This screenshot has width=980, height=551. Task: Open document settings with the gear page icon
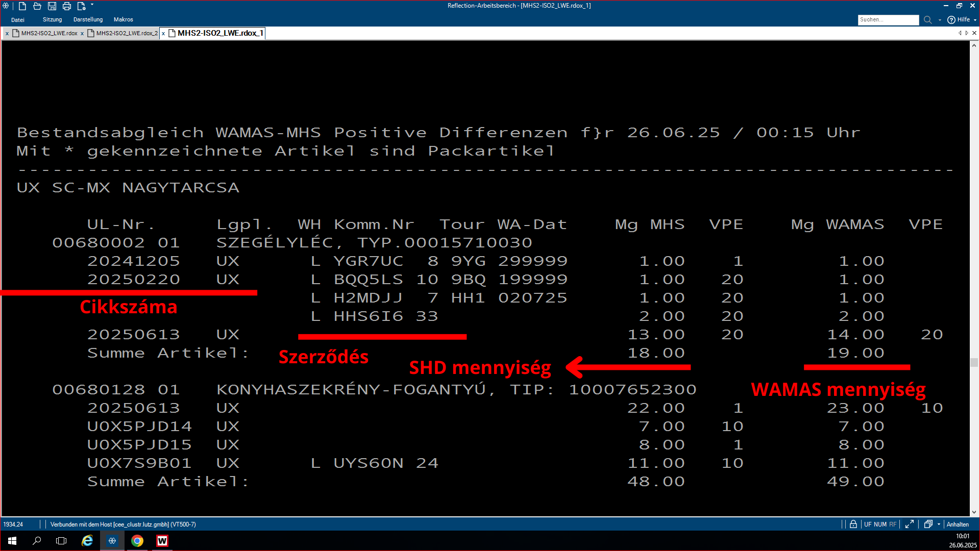click(x=81, y=6)
